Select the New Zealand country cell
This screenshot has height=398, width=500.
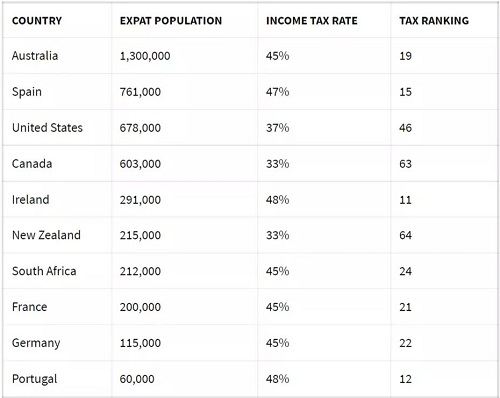pyautogui.click(x=46, y=235)
